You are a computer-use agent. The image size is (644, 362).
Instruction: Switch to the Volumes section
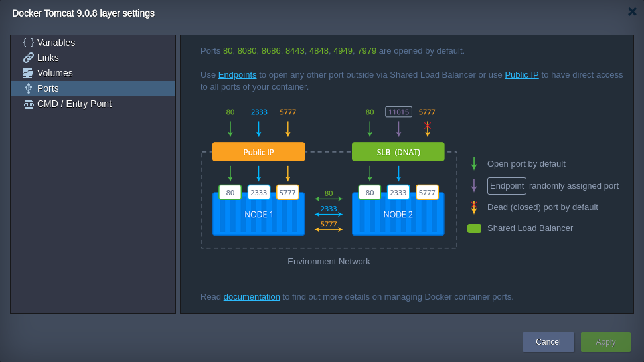click(x=93, y=73)
